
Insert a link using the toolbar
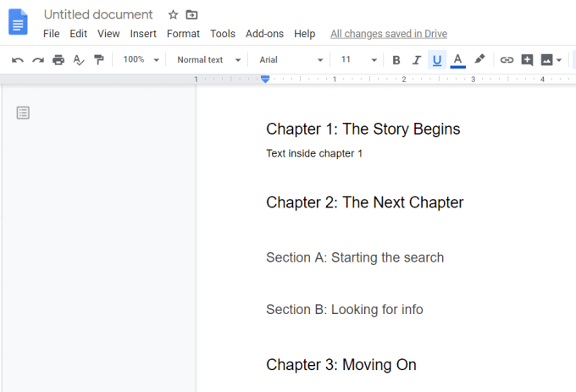click(507, 60)
